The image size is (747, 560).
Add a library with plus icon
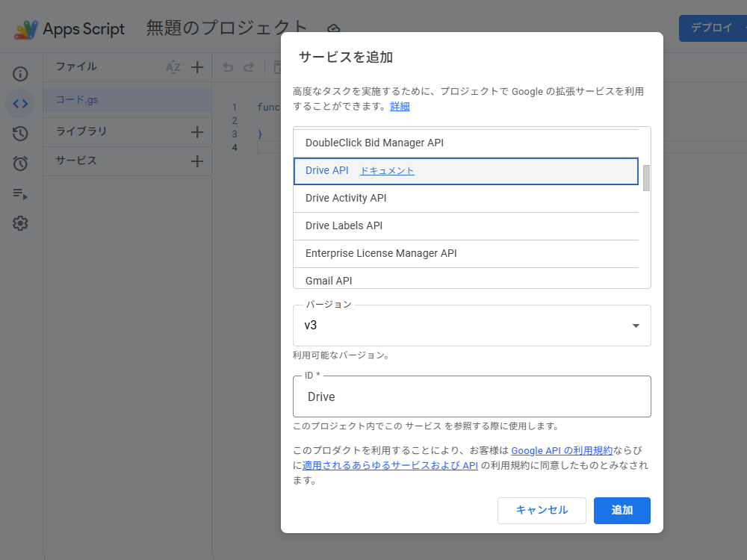tap(197, 132)
